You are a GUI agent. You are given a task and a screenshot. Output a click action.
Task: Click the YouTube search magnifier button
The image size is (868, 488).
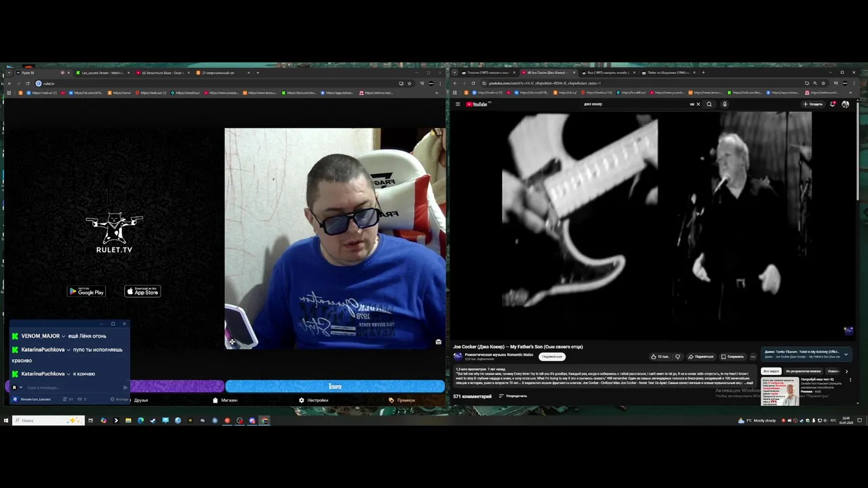coord(709,104)
